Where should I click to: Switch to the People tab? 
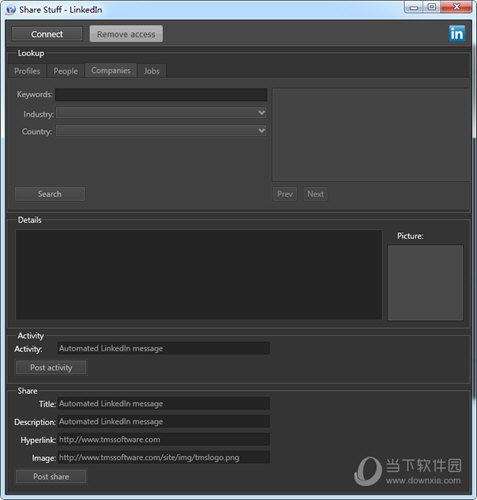click(66, 71)
